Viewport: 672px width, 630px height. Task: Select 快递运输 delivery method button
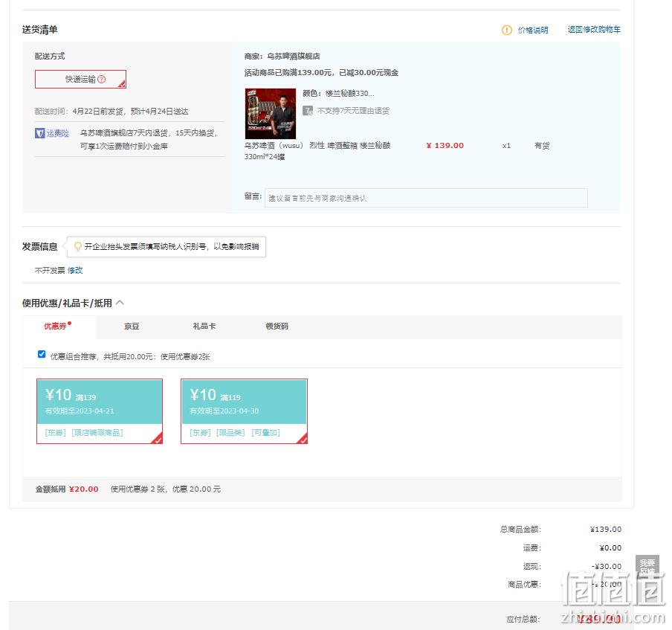pyautogui.click(x=80, y=80)
